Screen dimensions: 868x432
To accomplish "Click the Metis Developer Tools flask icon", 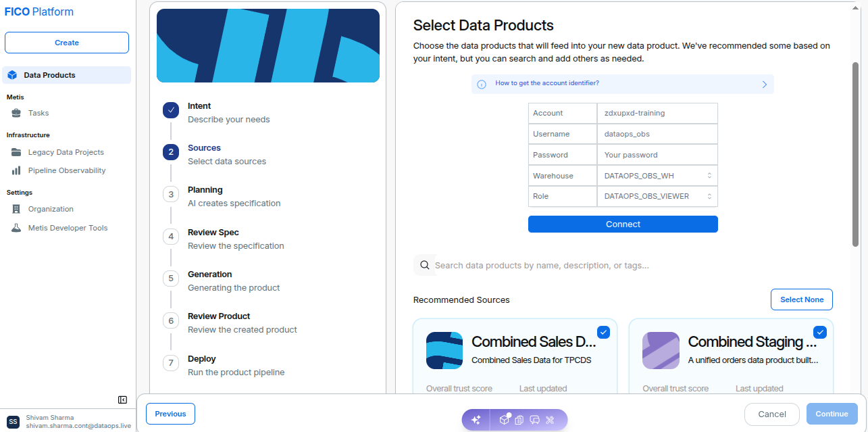I will pos(16,228).
